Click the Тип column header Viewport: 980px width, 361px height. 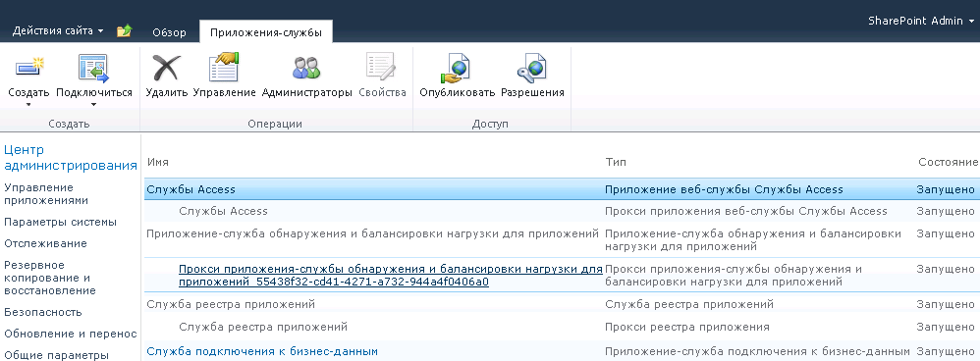click(x=616, y=163)
